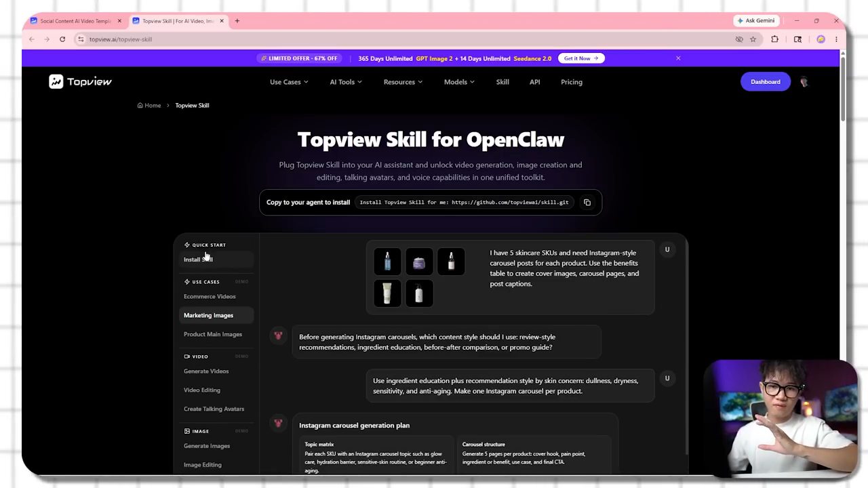The width and height of the screenshot is (868, 488).
Task: Open the Skill nav item
Action: tap(502, 82)
